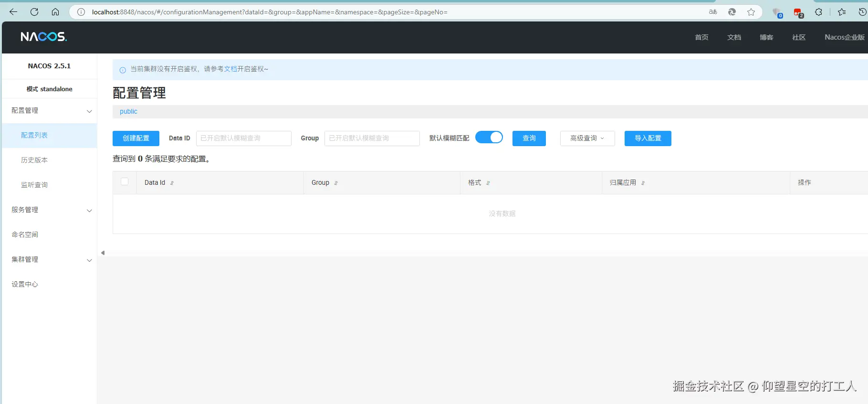
Task: Open Nacos企业版 in top navigation
Action: click(x=845, y=37)
